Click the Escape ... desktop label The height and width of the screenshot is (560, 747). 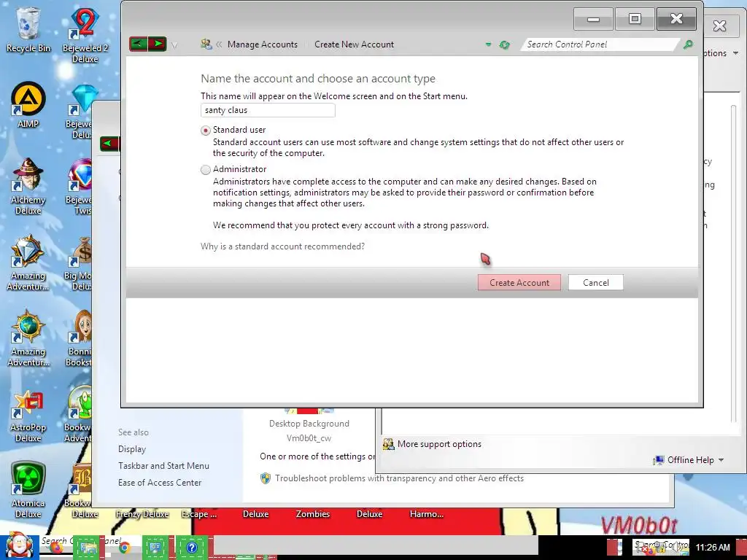point(198,514)
